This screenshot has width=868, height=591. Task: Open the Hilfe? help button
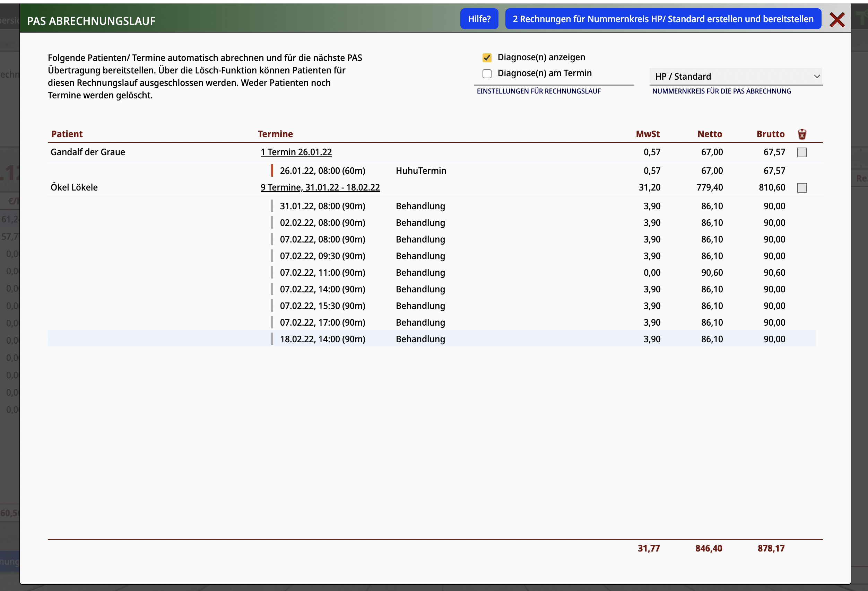pos(479,19)
